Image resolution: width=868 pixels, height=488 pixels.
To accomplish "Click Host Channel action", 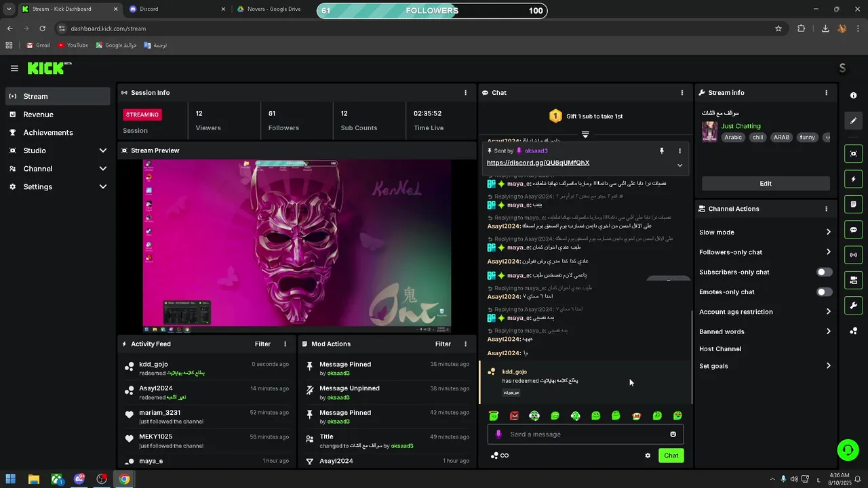I will click(x=720, y=349).
